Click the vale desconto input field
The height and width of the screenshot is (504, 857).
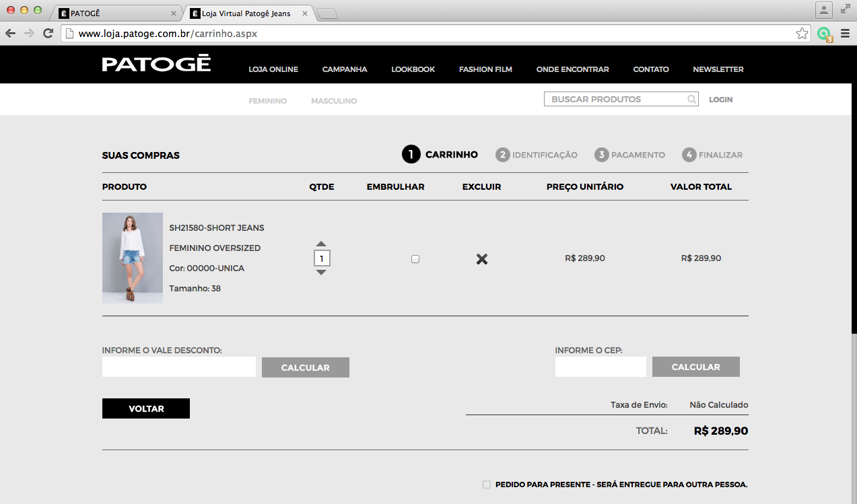(179, 367)
